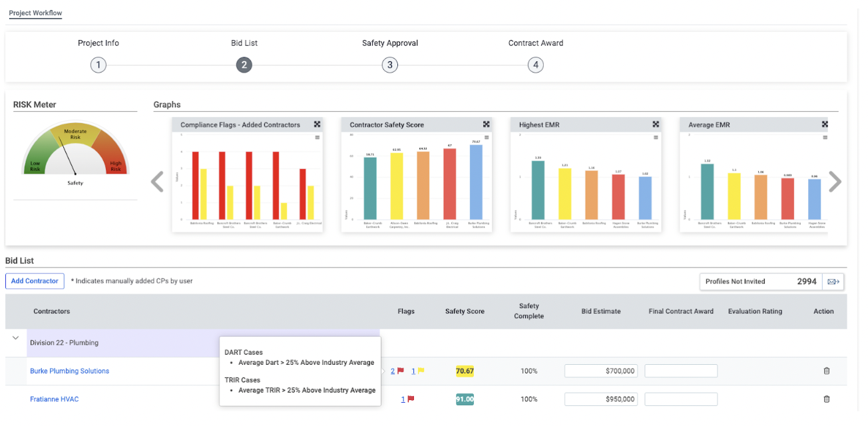Screen dimensions: 868x426
Task: Go to step 1 Project Info
Action: (x=99, y=65)
